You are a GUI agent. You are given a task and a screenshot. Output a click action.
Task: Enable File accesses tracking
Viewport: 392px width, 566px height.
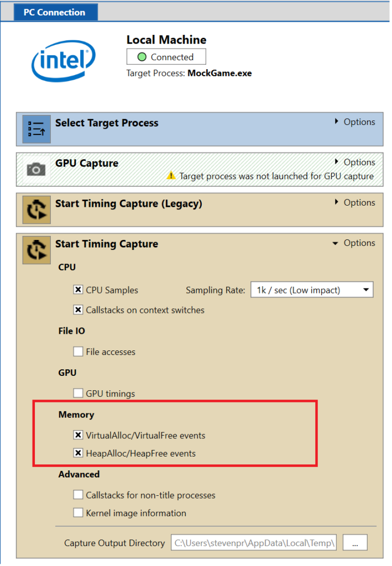(78, 352)
